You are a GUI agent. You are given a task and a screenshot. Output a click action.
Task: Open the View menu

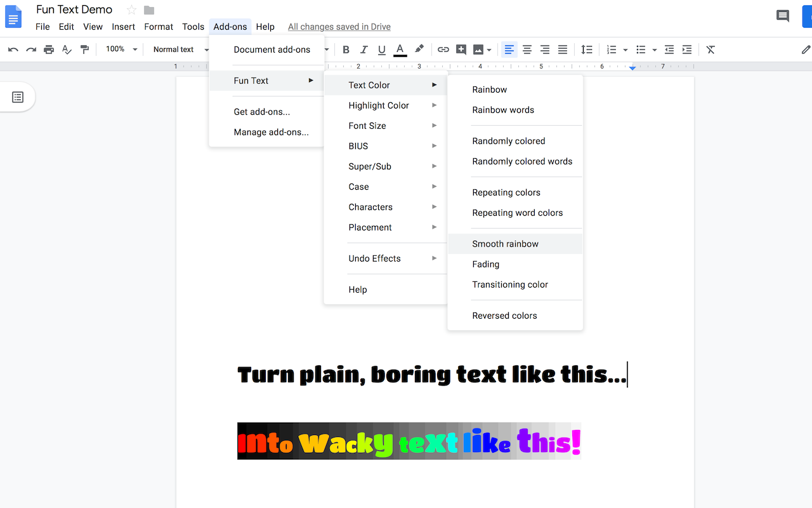tap(93, 27)
